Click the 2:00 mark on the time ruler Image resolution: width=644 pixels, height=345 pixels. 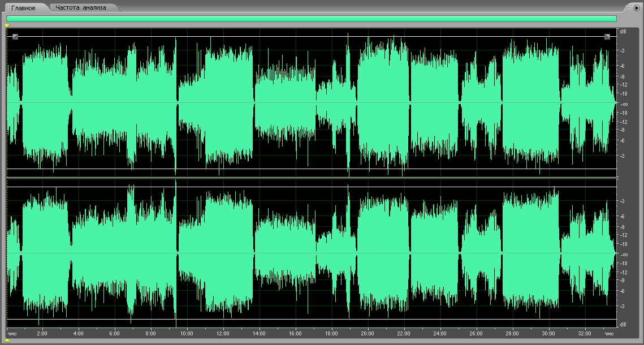(x=42, y=334)
